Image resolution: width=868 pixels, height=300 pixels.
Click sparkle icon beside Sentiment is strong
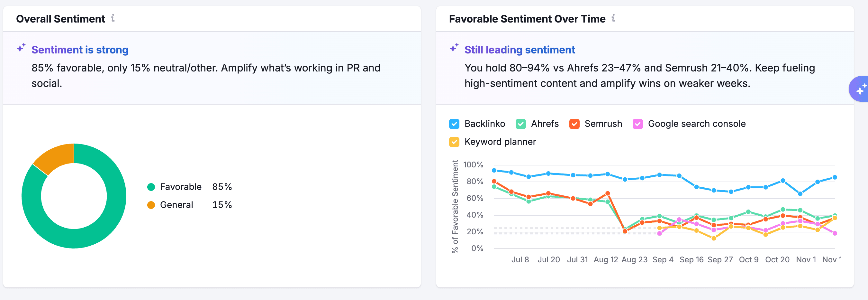click(x=21, y=48)
